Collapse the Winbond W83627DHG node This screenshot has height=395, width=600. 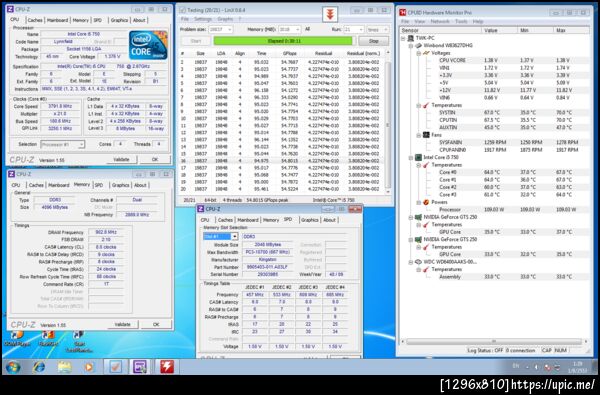click(411, 46)
